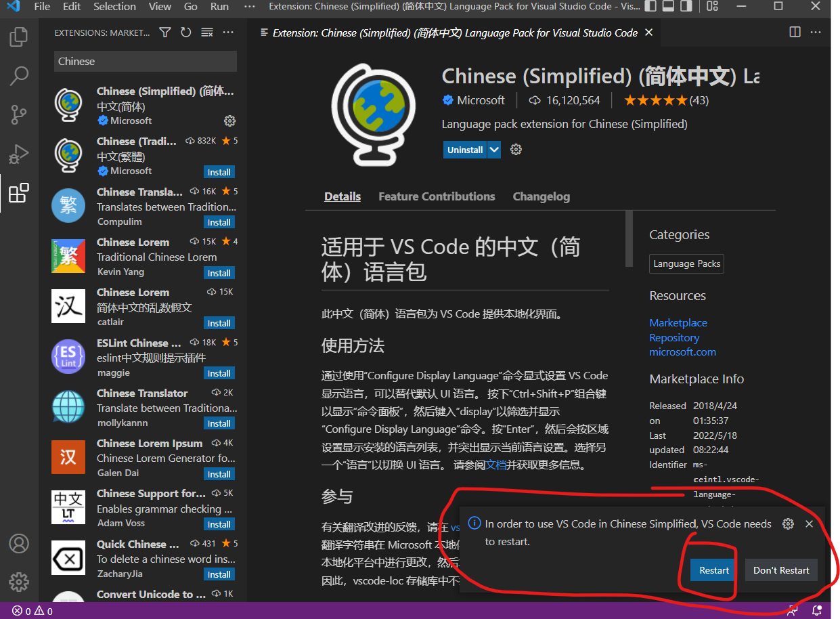Open editor More Actions ellipsis
840x619 pixels.
[816, 33]
